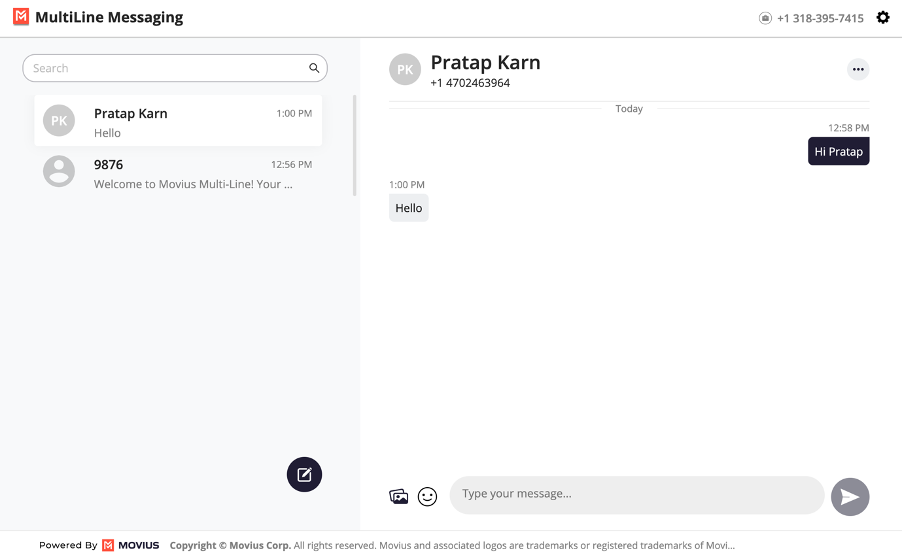
Task: Open the Pratap Karn conversation
Action: tap(178, 120)
